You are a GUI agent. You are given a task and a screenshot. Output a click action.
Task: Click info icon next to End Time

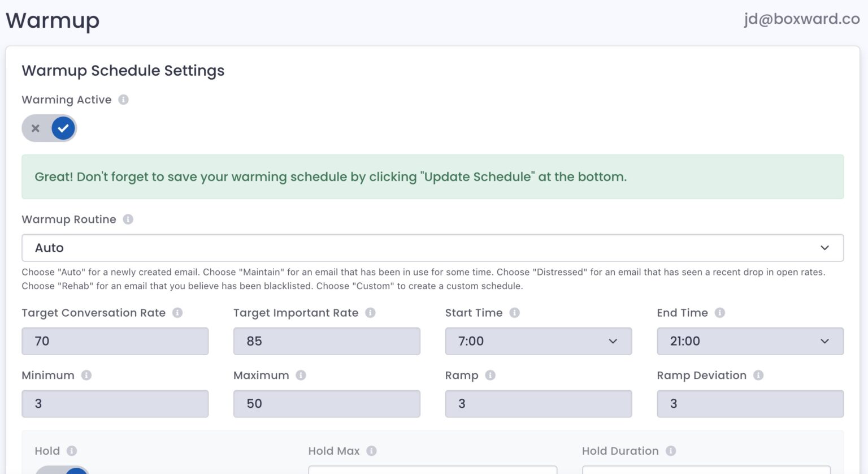coord(719,313)
